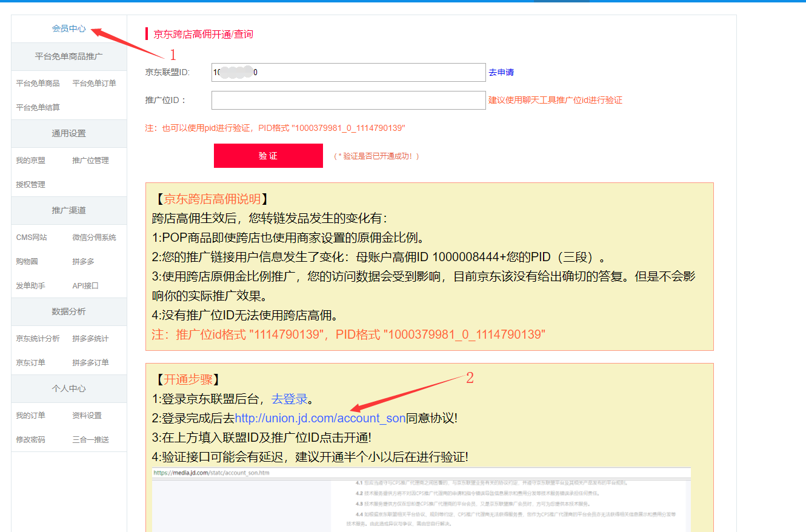Click the 验证是否已开通成功 note text
Screen dimensions: 806x532
pos(376,156)
